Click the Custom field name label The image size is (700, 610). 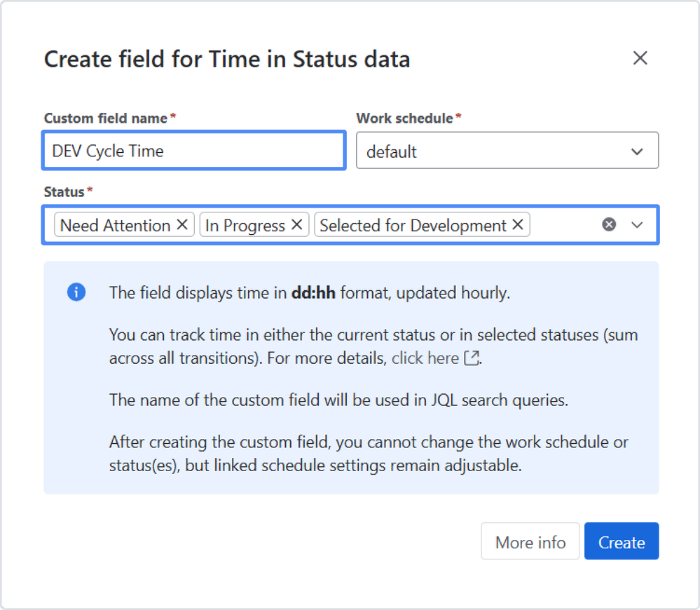(106, 118)
